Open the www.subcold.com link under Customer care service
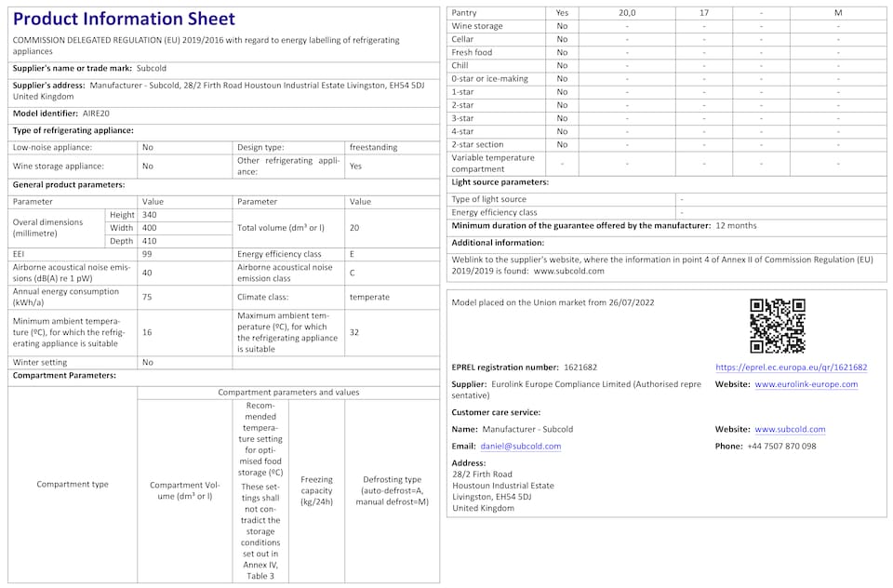Image resolution: width=893 pixels, height=588 pixels. point(790,430)
